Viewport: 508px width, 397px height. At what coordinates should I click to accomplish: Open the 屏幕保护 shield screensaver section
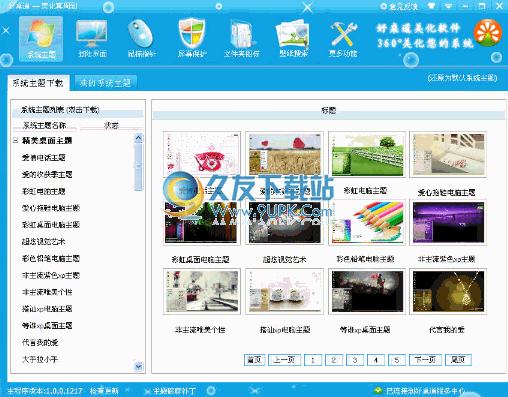(192, 38)
